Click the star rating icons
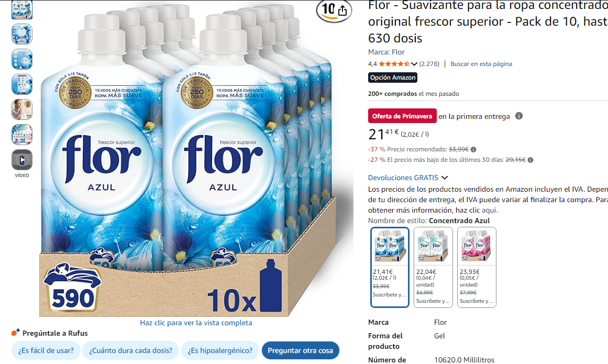Screen dimensions: 608x364 pos(394,64)
